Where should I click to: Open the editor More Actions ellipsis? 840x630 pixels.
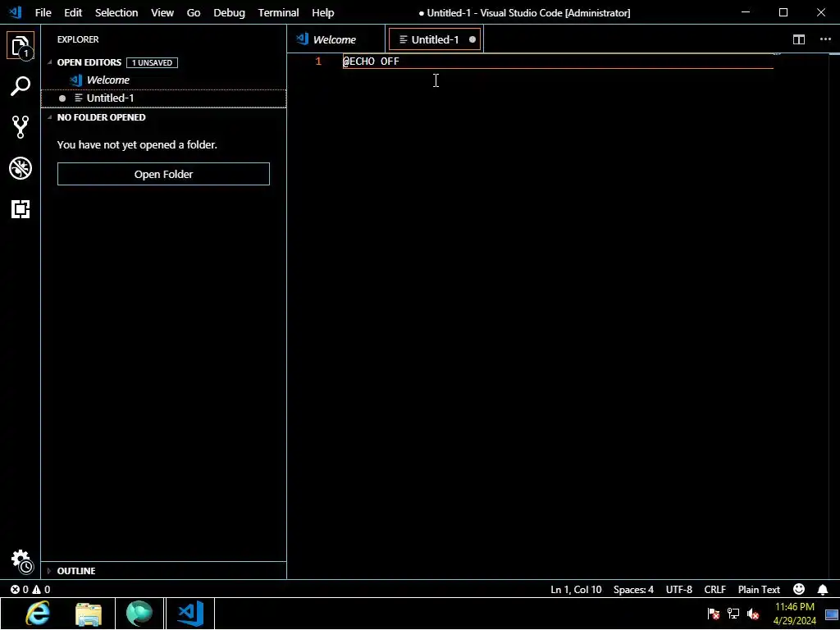(x=825, y=39)
